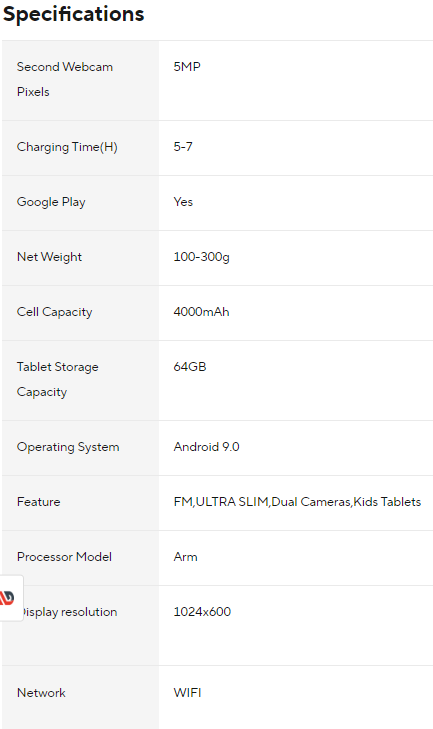This screenshot has height=729, width=433.
Task: Click the Tablet Storage Capacity label
Action: click(x=58, y=379)
